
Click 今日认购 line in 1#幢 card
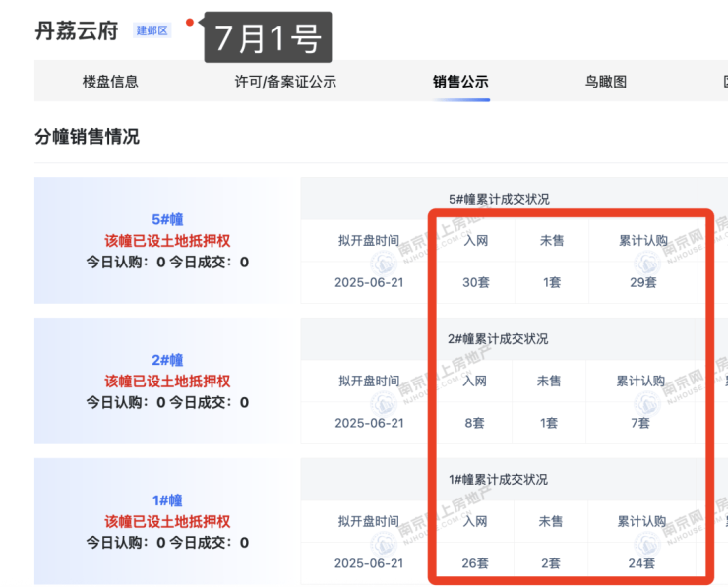(167, 543)
